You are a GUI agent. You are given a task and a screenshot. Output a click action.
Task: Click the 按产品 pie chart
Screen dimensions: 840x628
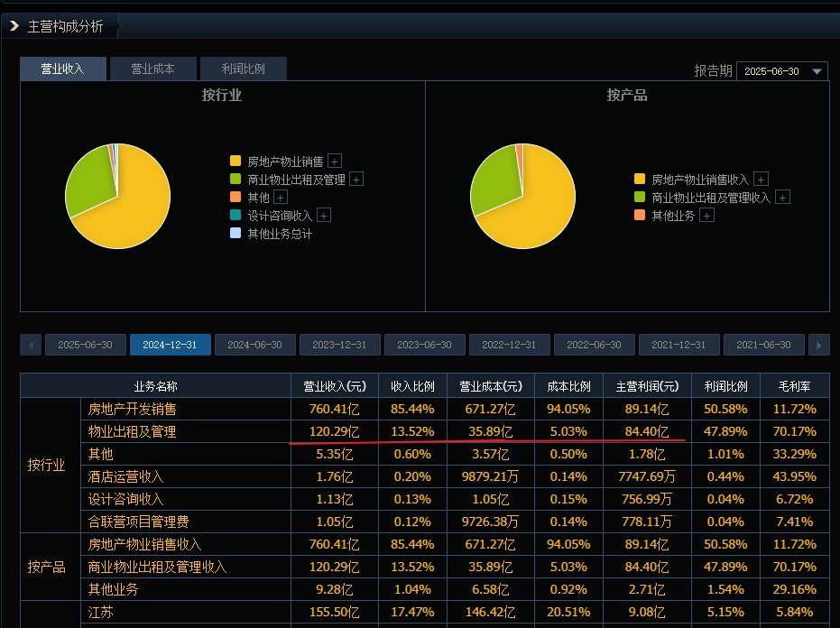coord(523,196)
